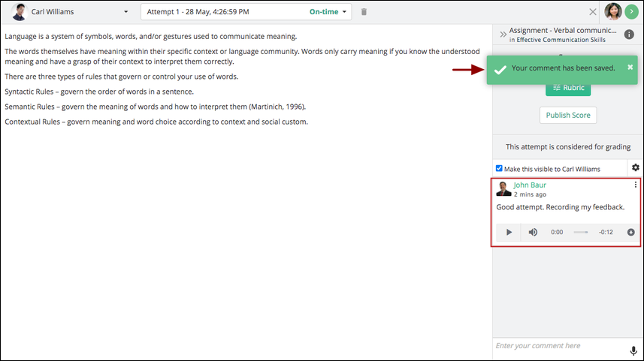Click the 'Contextual Rules' sentence
Screen dimensions: 644x361
(156, 122)
